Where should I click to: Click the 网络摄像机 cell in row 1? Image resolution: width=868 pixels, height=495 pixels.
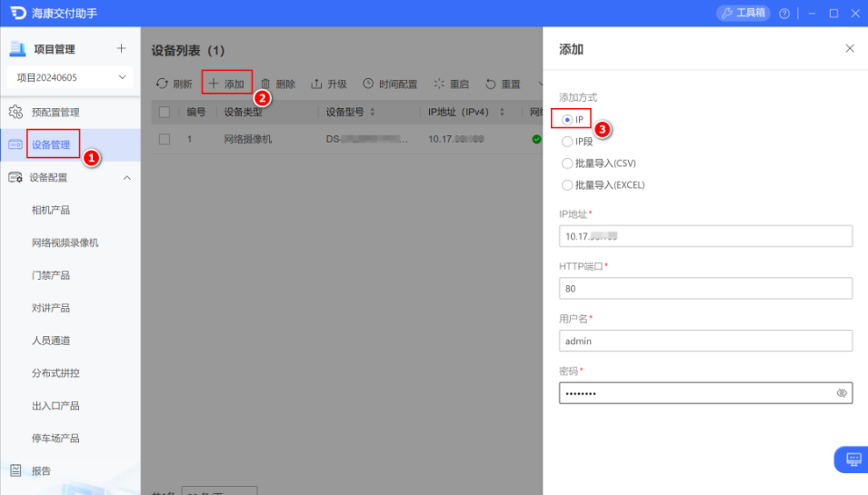[248, 139]
